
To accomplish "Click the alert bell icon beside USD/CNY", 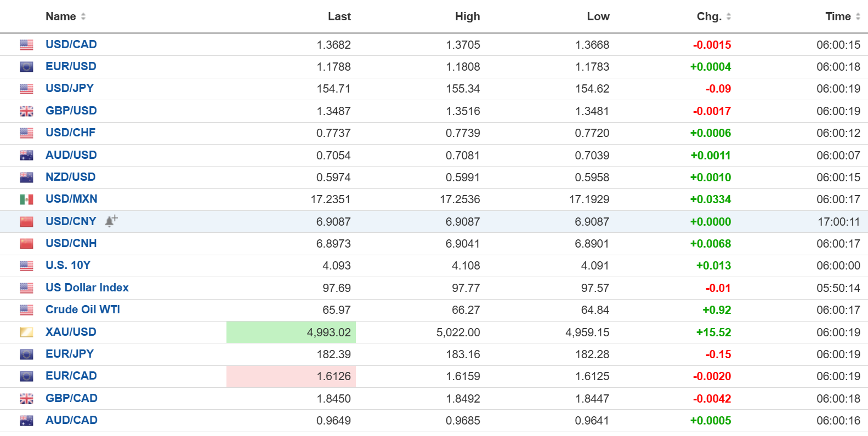I will 111,221.
